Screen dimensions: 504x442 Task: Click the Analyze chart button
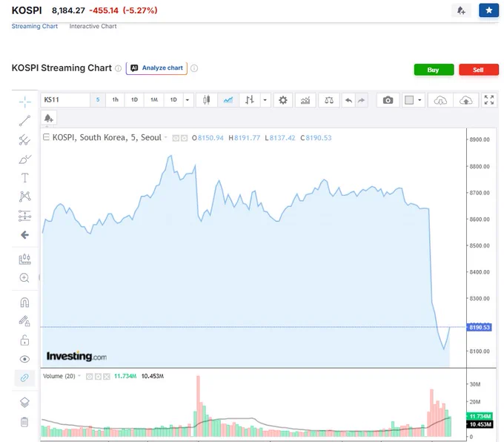tap(156, 68)
